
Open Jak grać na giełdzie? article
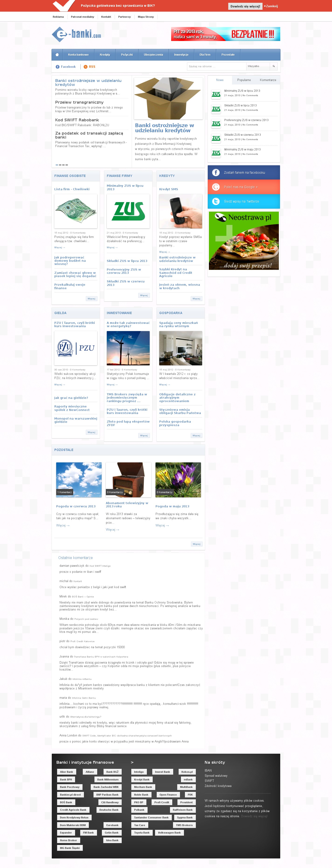coord(71,398)
